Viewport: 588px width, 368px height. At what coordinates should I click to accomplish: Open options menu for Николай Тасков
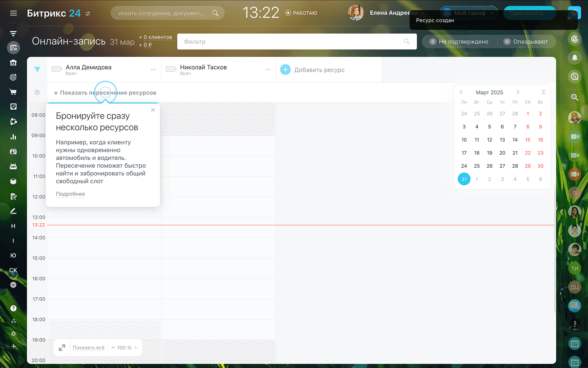(268, 70)
